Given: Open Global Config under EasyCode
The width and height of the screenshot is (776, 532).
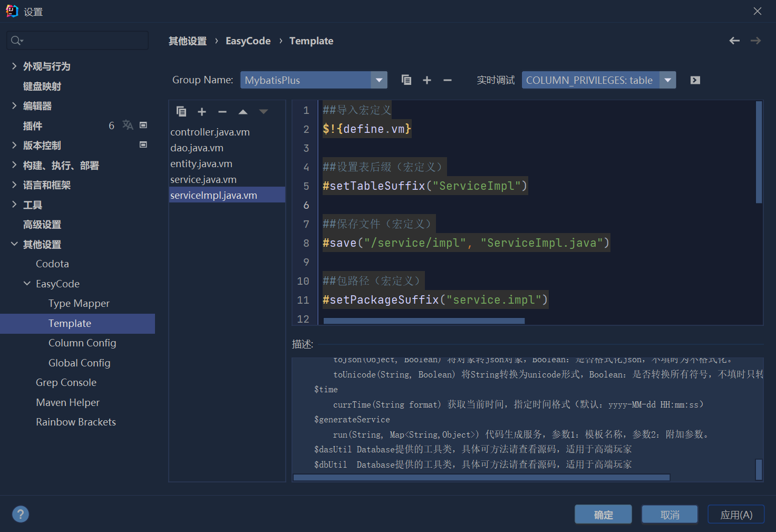Looking at the screenshot, I should pos(79,363).
